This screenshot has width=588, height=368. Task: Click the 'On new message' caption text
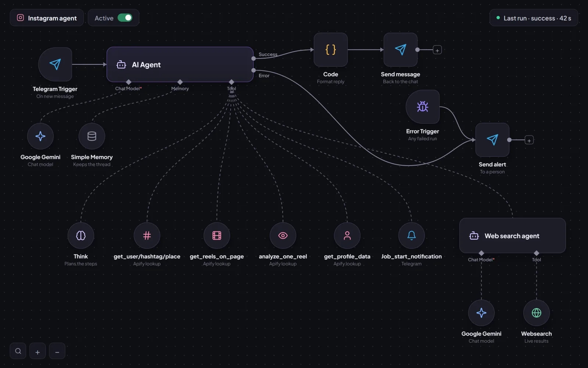tap(55, 96)
